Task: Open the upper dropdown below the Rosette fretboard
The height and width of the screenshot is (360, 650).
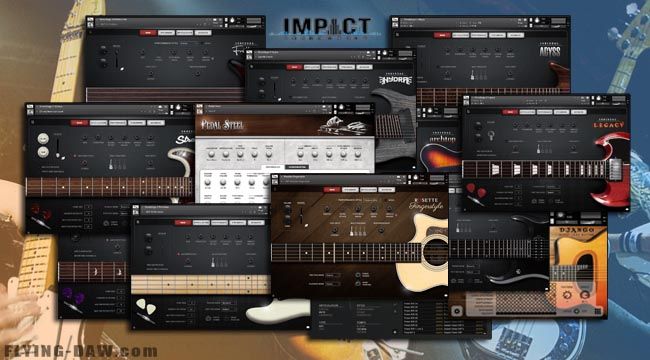Action: click(333, 275)
